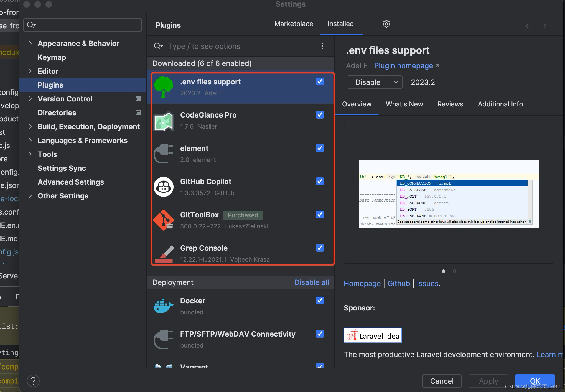565x392 pixels.
Task: Disable the CodeGlance Pro checkbox
Action: tap(320, 115)
